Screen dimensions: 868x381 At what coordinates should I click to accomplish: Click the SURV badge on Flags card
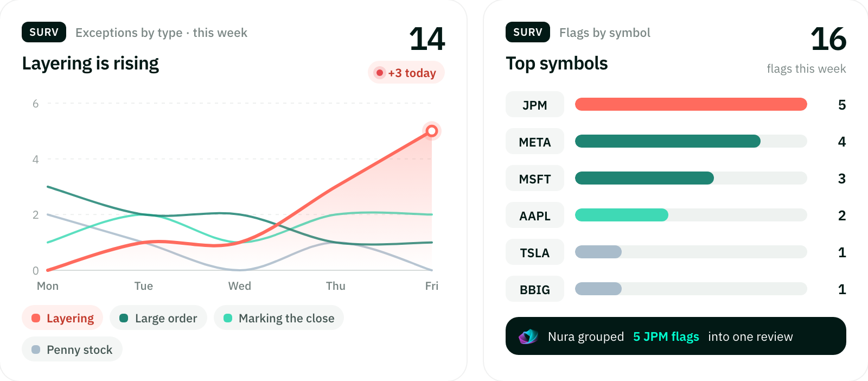528,32
